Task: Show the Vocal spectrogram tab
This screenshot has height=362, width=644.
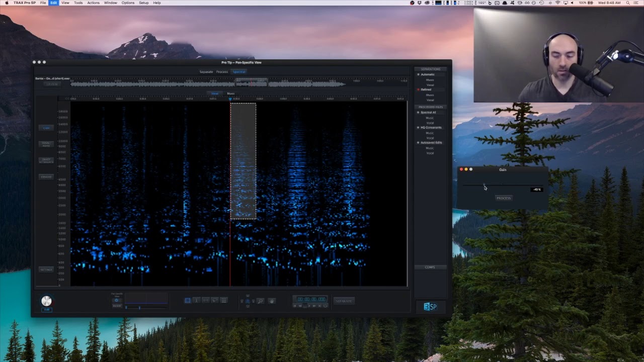Action: coord(215,94)
